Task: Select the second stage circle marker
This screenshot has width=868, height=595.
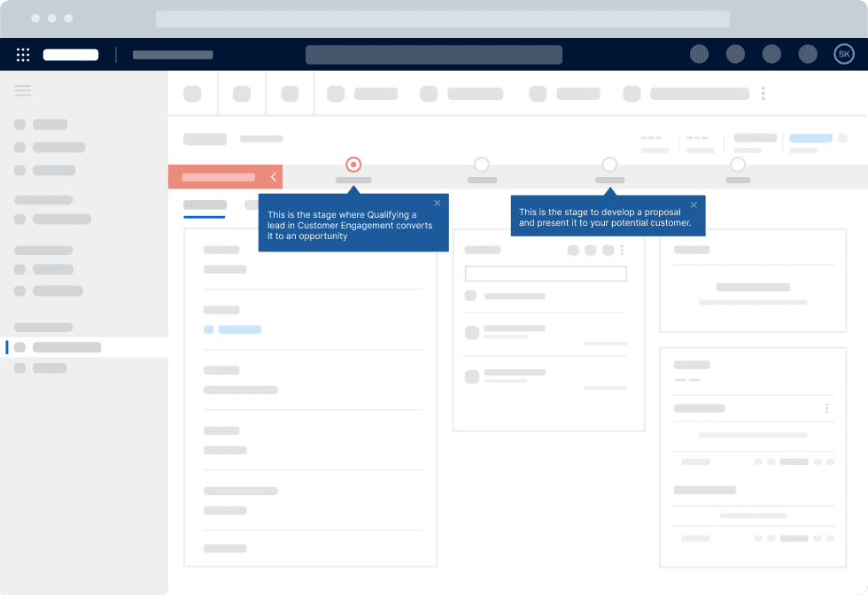Action: [482, 165]
